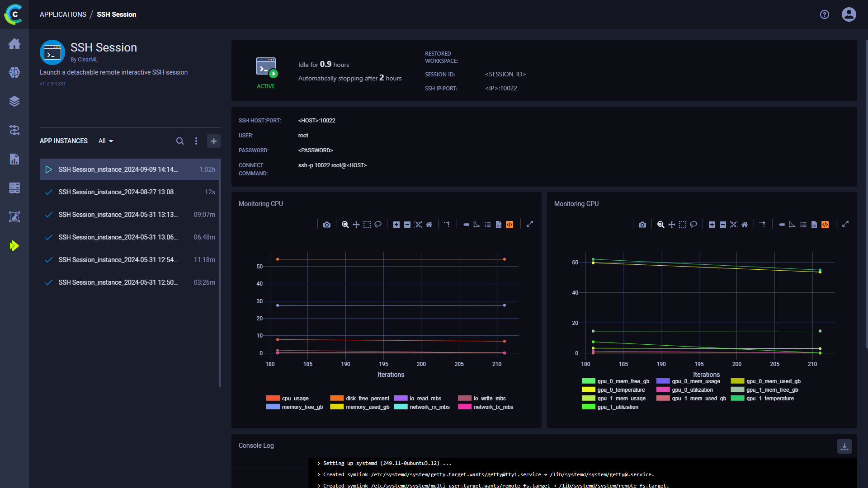Screen dimensions: 868x488
Task: Click the more options kebab menu icon
Action: point(196,141)
